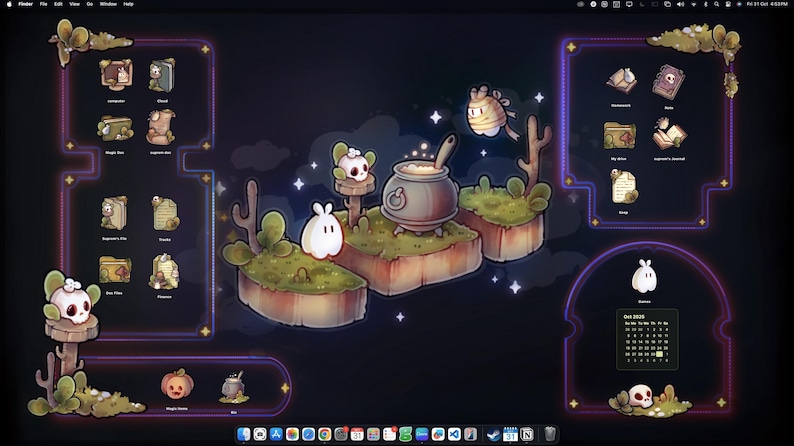Open the Edit menu

[58, 4]
